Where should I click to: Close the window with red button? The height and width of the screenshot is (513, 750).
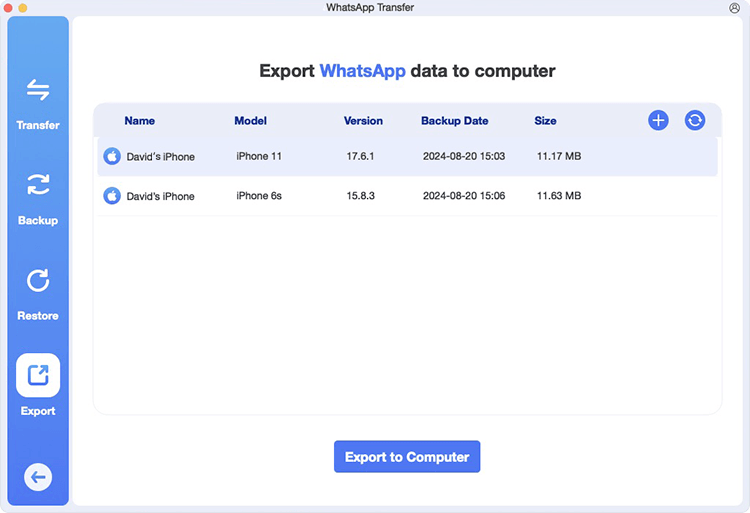coord(8,8)
